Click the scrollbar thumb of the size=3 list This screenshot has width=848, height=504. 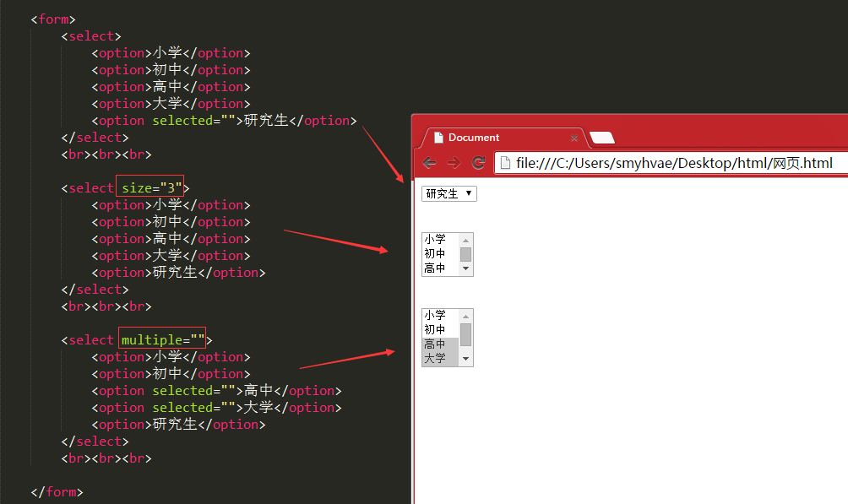465,253
